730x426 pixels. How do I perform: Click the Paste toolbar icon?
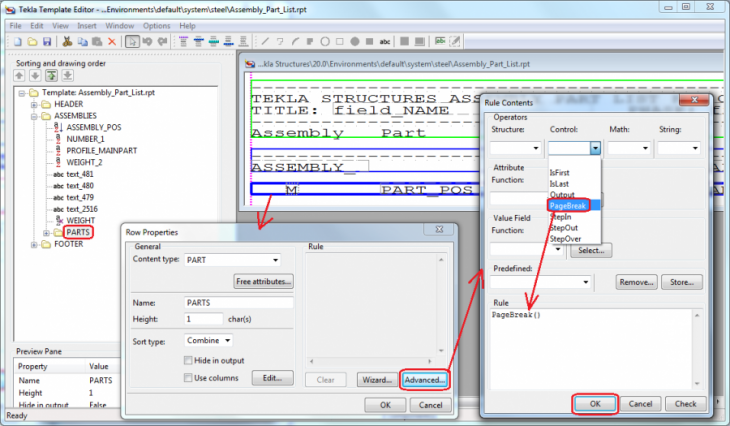97,42
